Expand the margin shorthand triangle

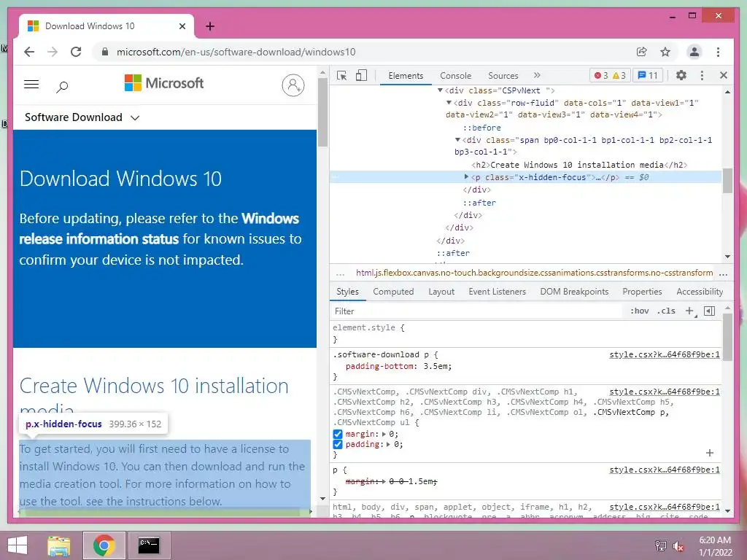pyautogui.click(x=384, y=434)
